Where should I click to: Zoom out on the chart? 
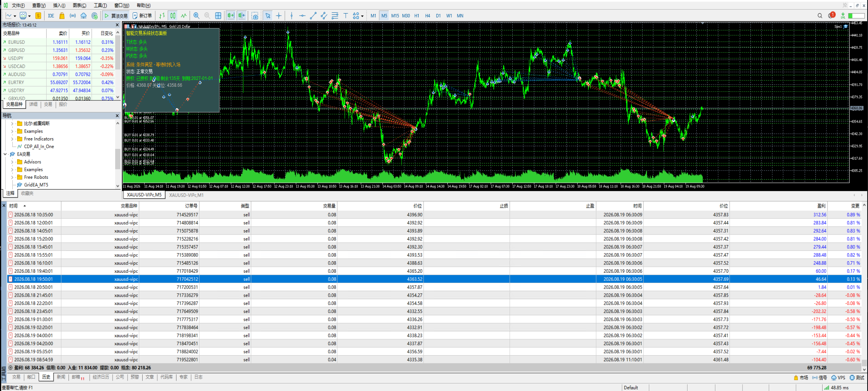(x=207, y=16)
